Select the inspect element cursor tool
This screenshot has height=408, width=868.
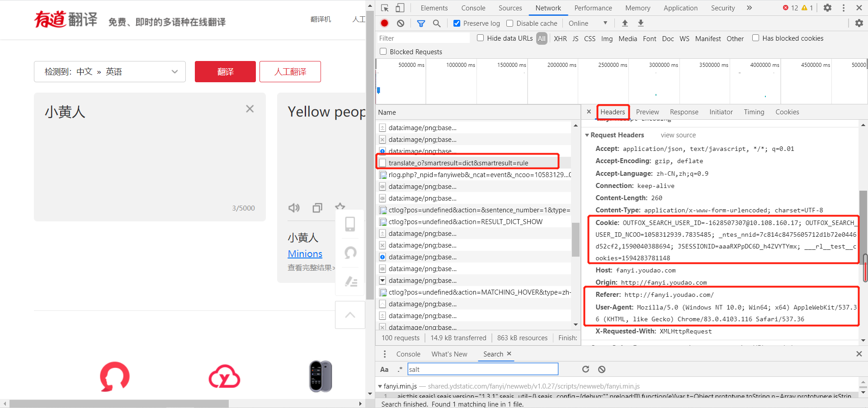(x=385, y=8)
